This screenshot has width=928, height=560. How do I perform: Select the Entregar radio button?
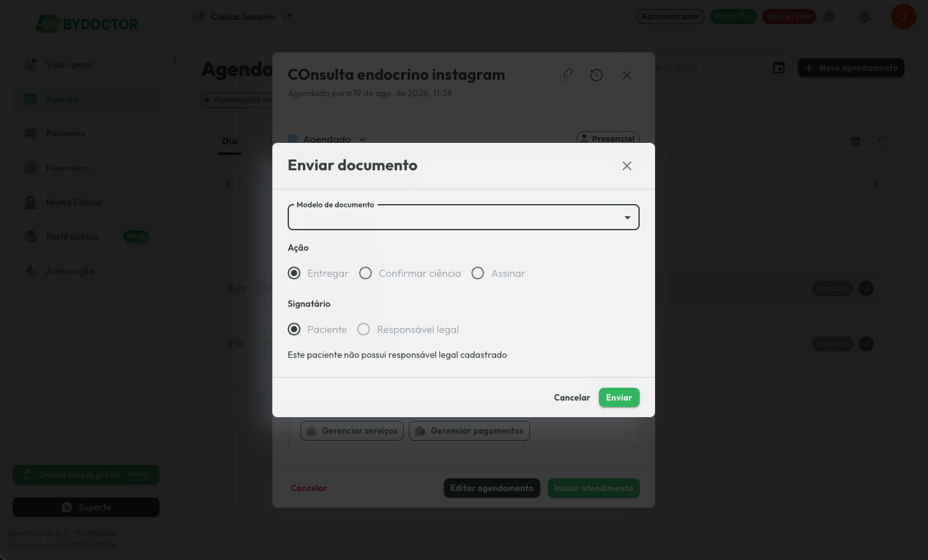pos(294,273)
